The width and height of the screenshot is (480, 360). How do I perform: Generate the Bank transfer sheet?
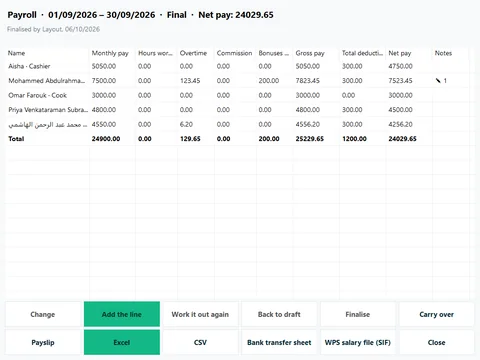tap(279, 342)
